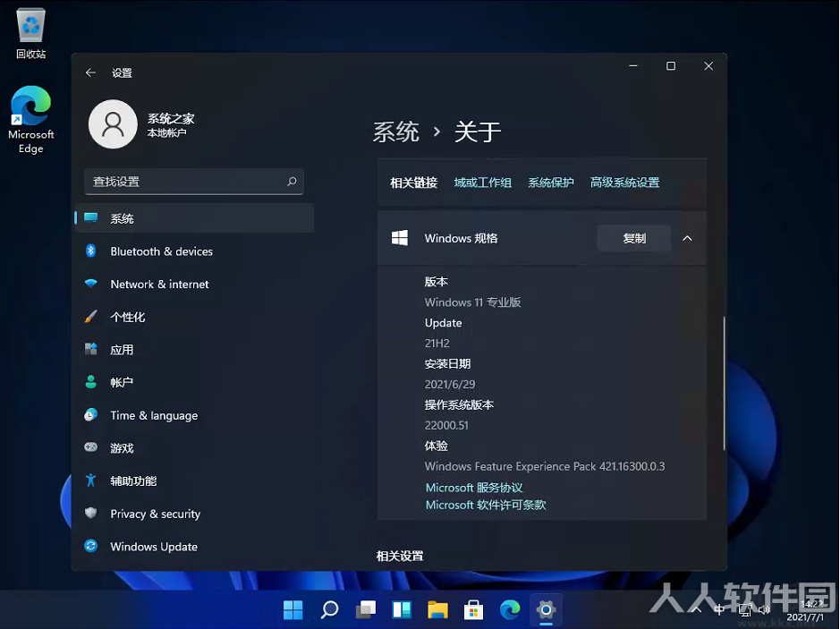Image resolution: width=840 pixels, height=629 pixels.
Task: Go back using the Settings back arrow
Action: [x=90, y=72]
